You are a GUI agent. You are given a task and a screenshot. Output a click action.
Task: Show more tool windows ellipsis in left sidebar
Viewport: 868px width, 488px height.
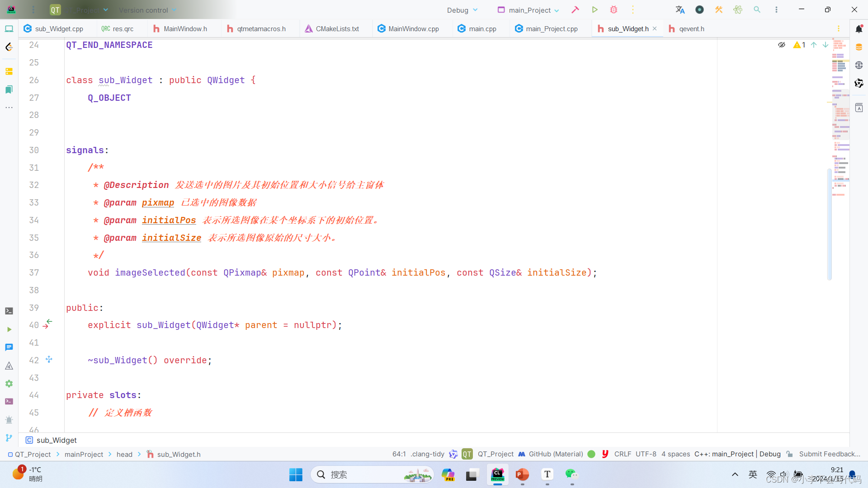(9, 108)
